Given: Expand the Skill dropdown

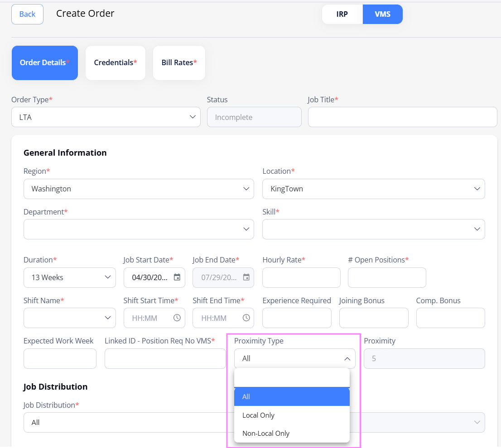Looking at the screenshot, I should coord(374,229).
